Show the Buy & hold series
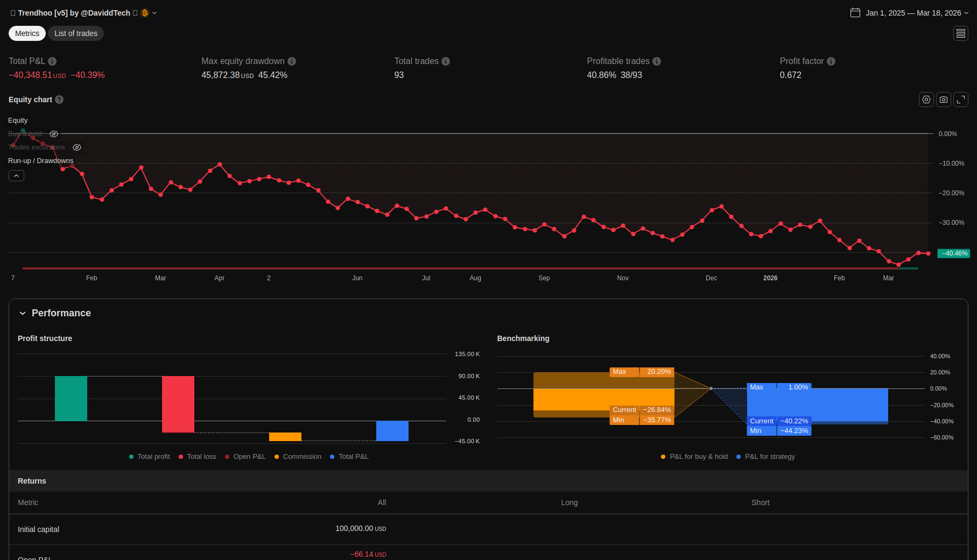Image resolution: width=977 pixels, height=560 pixels. [54, 134]
